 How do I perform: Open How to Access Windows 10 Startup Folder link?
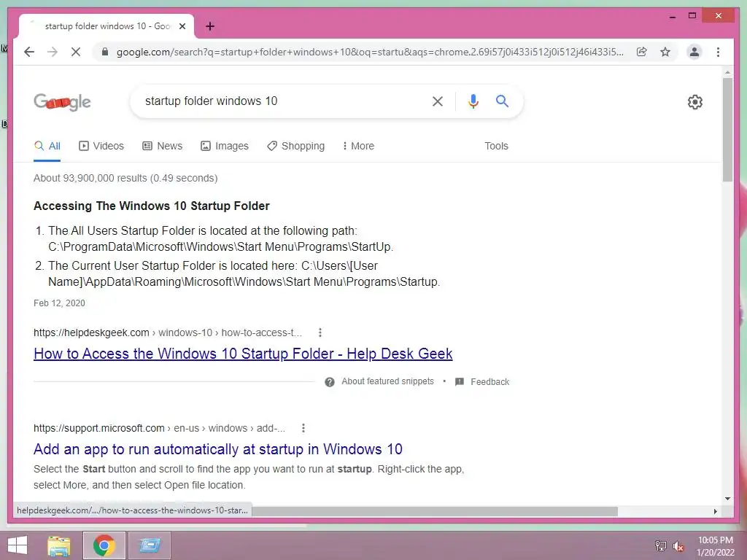click(243, 354)
